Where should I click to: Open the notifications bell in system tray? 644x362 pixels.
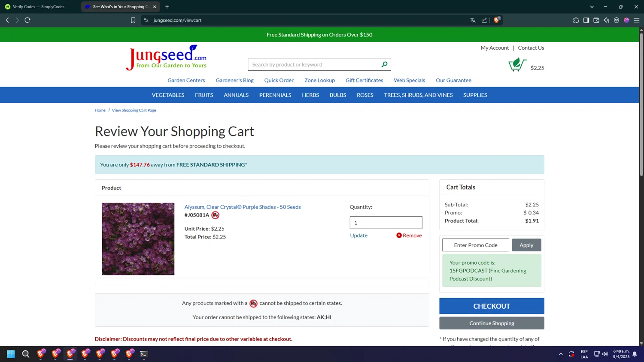point(635,354)
